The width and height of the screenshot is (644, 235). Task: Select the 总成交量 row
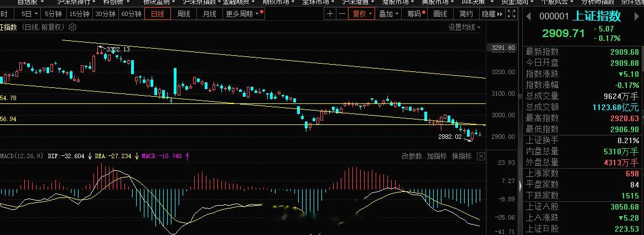click(583, 96)
